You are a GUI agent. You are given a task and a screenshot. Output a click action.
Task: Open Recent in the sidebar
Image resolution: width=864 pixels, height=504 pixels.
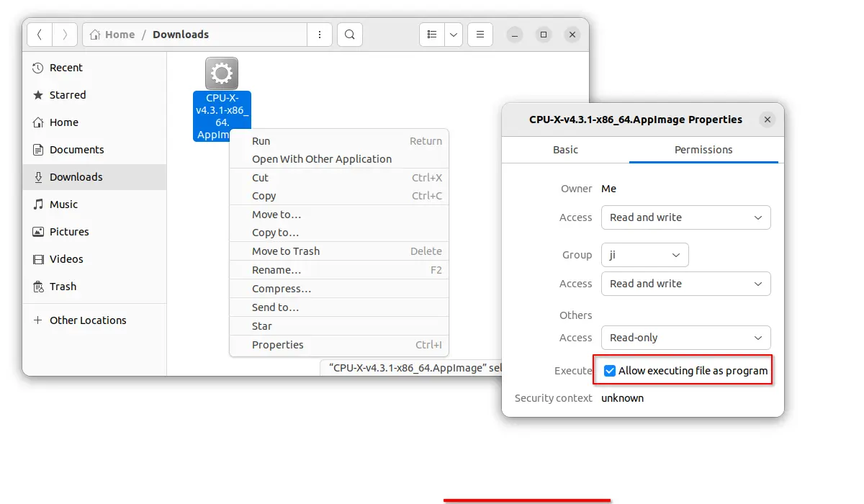point(94,68)
